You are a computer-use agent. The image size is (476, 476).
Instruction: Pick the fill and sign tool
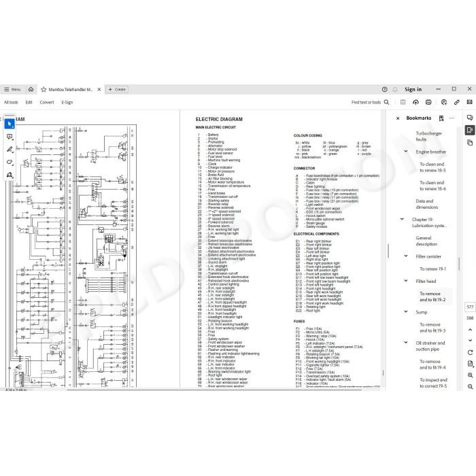pyautogui.click(x=10, y=175)
